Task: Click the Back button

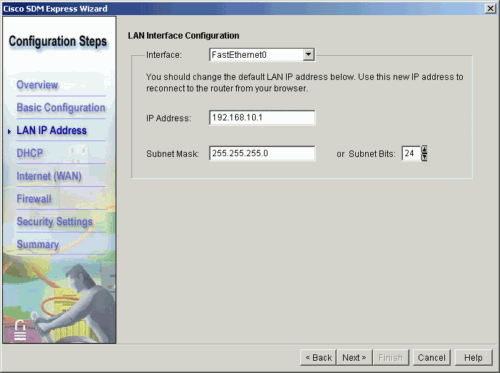Action: coord(318,358)
